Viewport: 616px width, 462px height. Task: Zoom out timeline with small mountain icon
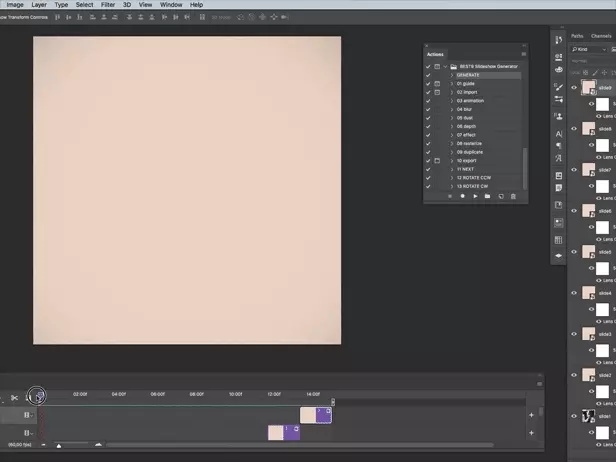[x=43, y=445]
